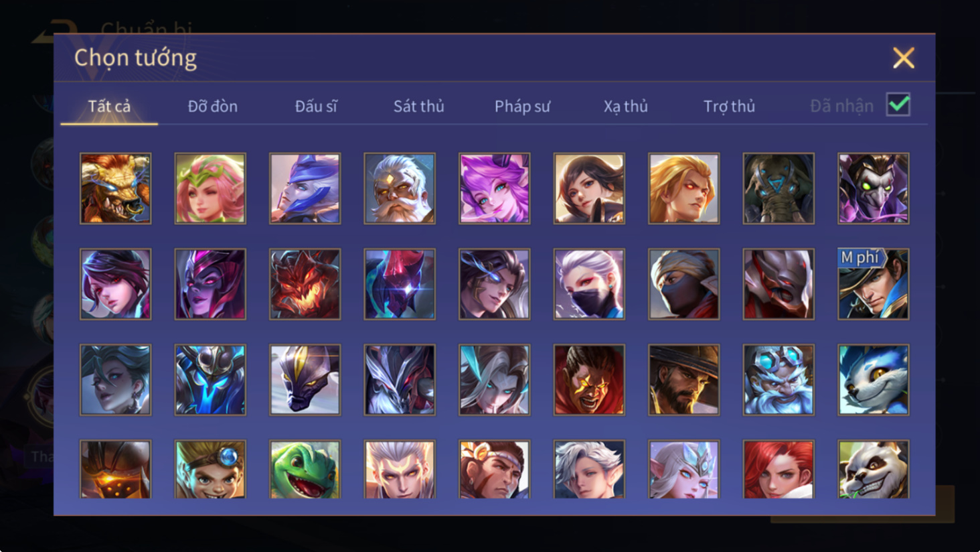
Task: Select the purple-haired horned girl hero
Action: click(x=495, y=188)
